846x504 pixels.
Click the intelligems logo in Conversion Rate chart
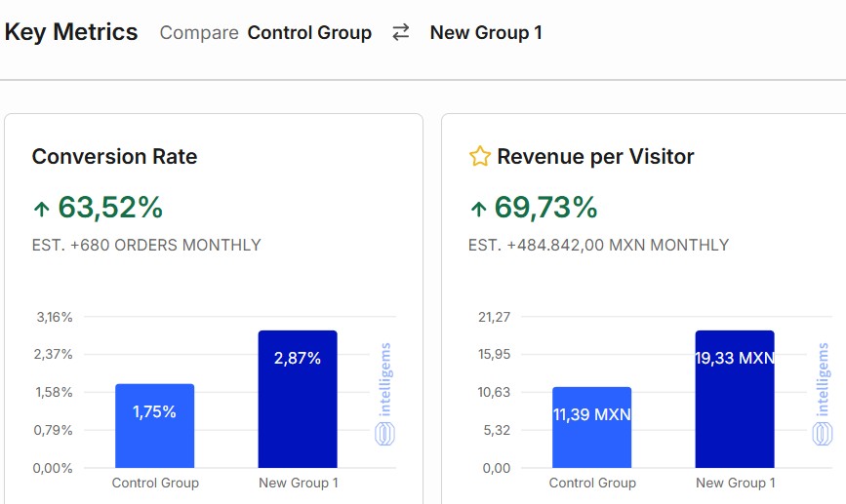tap(384, 394)
